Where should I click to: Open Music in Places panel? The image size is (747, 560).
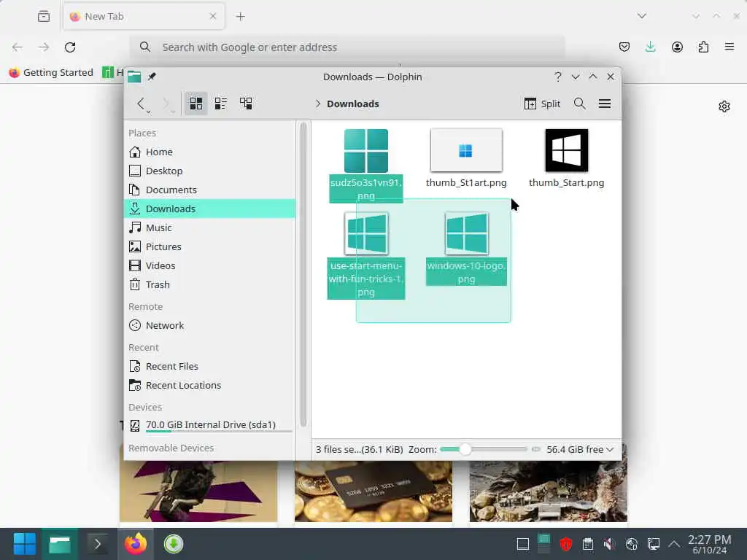tap(210, 227)
